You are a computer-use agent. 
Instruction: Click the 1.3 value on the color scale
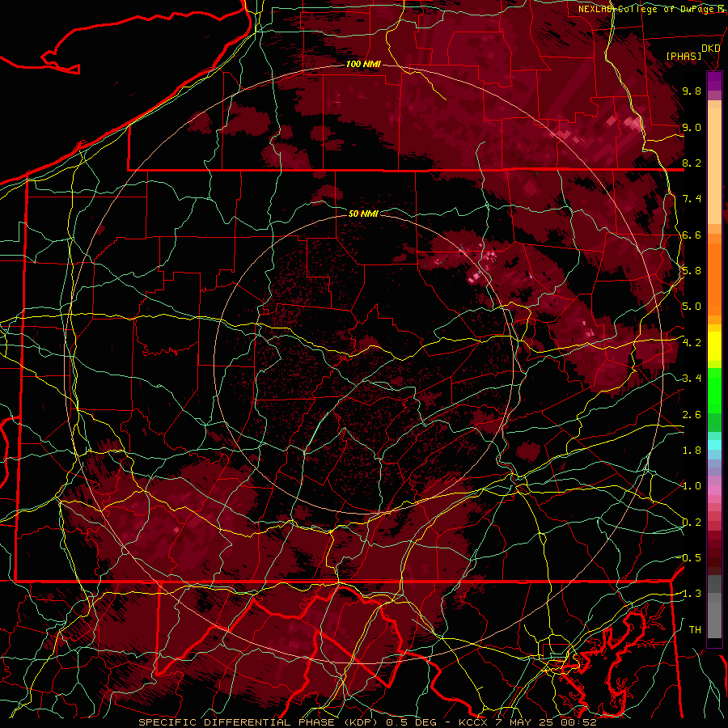pyautogui.click(x=690, y=594)
